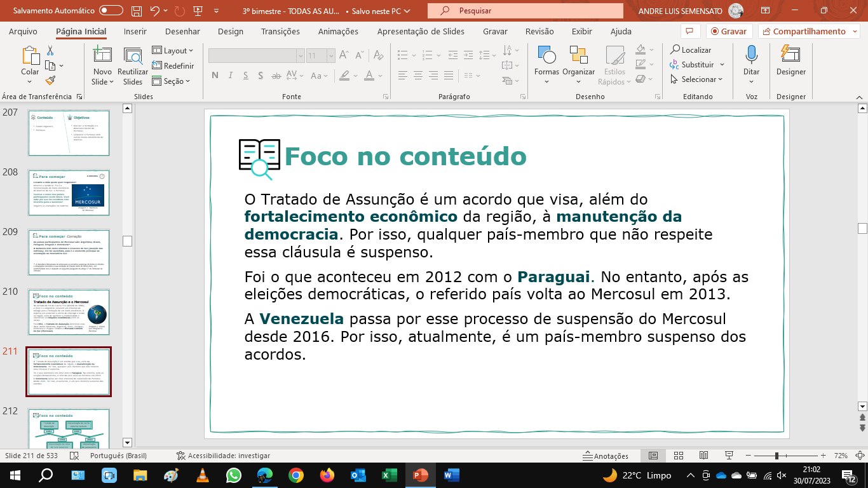Select slide 208 thumbnail

(69, 192)
